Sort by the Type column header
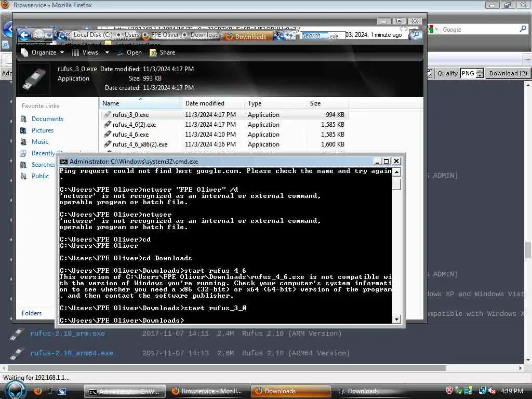The width and height of the screenshot is (532, 399). [275, 103]
